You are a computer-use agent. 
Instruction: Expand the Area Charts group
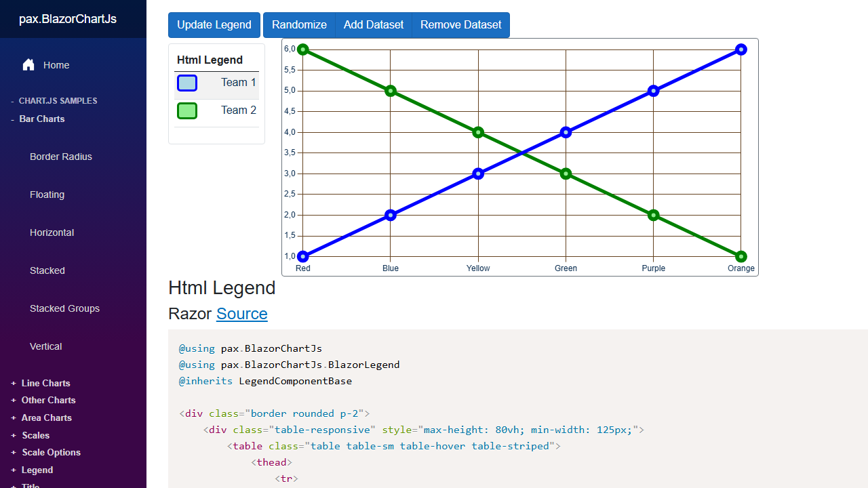point(41,418)
